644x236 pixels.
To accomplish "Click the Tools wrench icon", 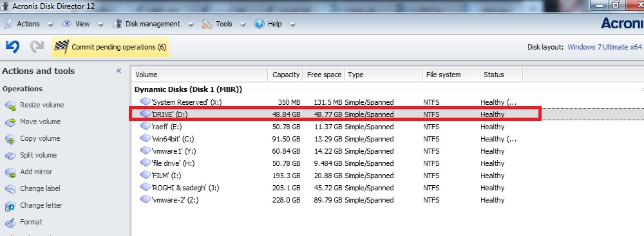I will pyautogui.click(x=207, y=24).
